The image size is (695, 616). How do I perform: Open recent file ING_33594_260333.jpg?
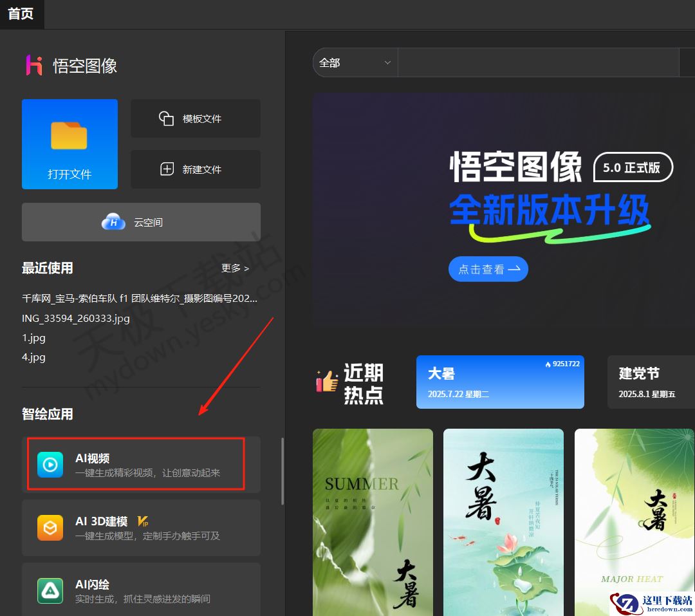pos(76,319)
